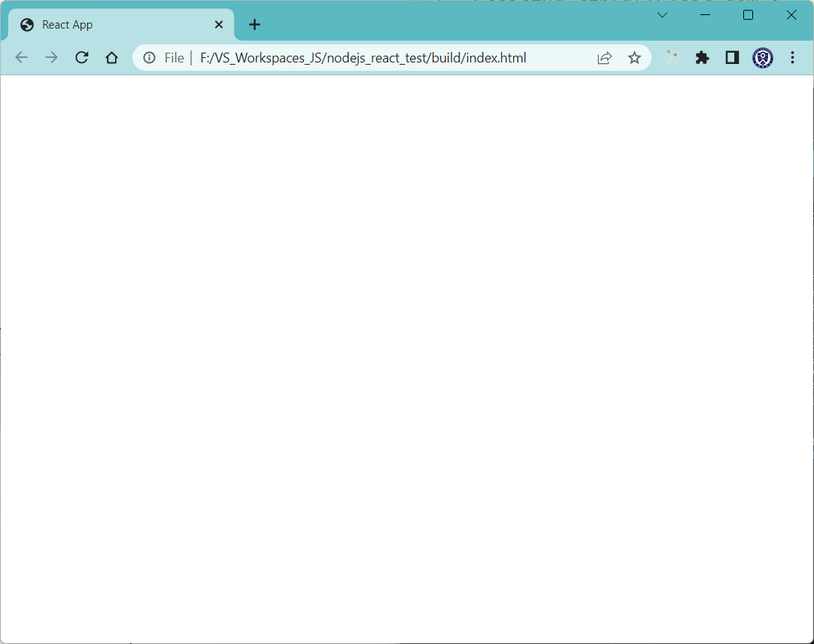Open the Extensions puzzle menu
This screenshot has height=644, width=814.
click(702, 58)
